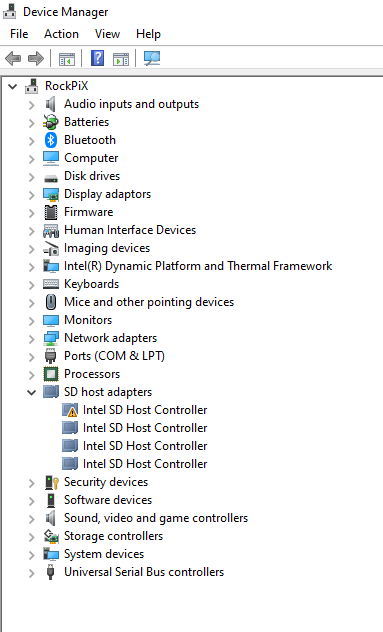
Task: Open the Action menu
Action: click(x=61, y=34)
